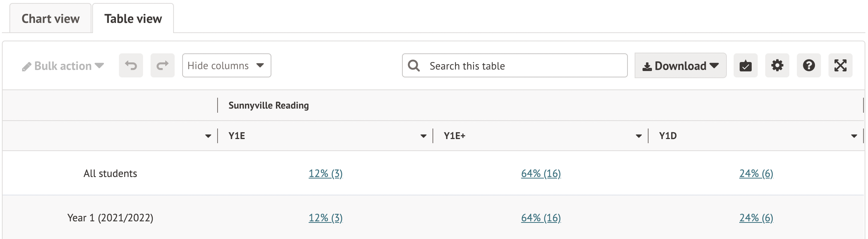Select the Table view tab
Viewport: 868px width, 239px height.
pos(133,19)
